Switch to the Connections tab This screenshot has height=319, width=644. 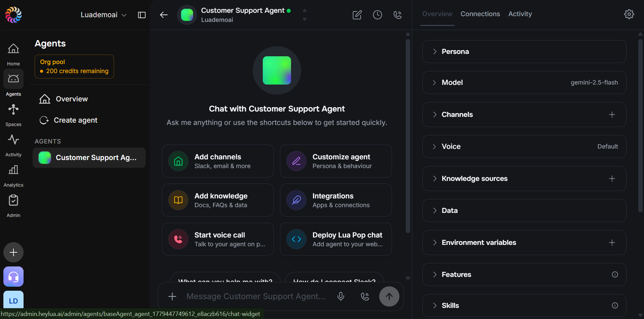coord(480,14)
